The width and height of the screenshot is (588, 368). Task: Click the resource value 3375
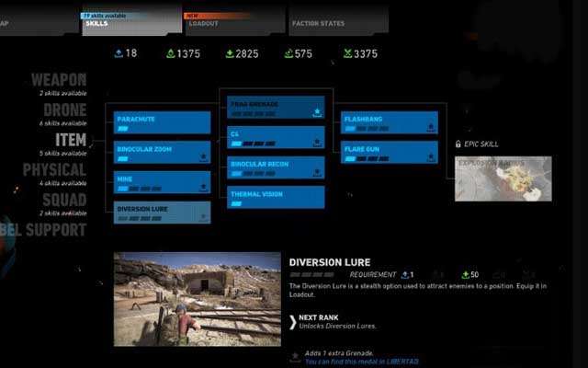click(x=366, y=53)
